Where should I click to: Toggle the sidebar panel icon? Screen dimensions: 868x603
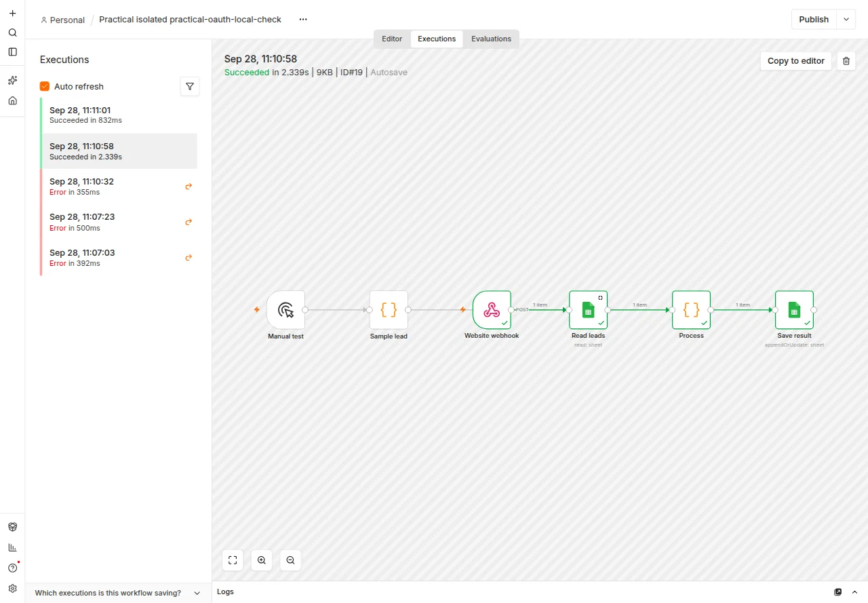pos(12,52)
